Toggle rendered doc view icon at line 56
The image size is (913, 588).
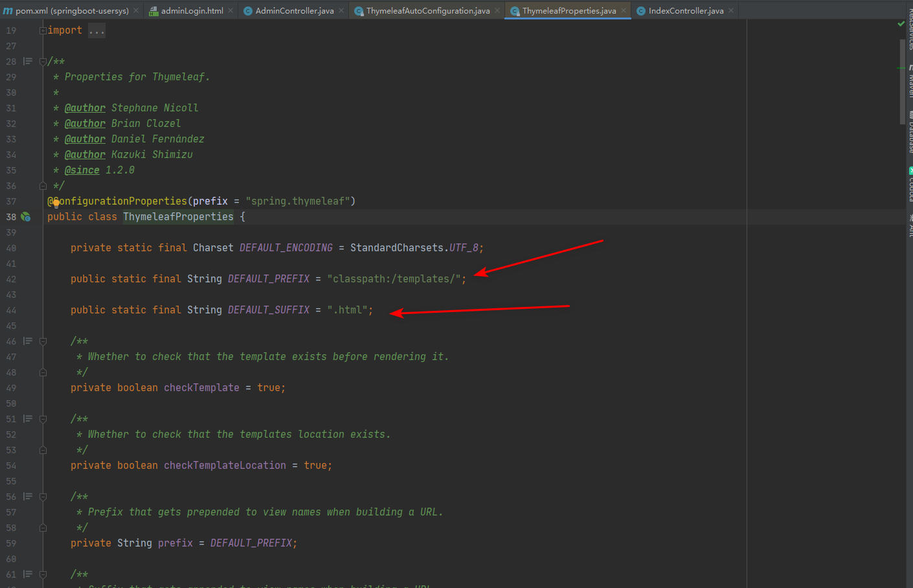coord(28,496)
